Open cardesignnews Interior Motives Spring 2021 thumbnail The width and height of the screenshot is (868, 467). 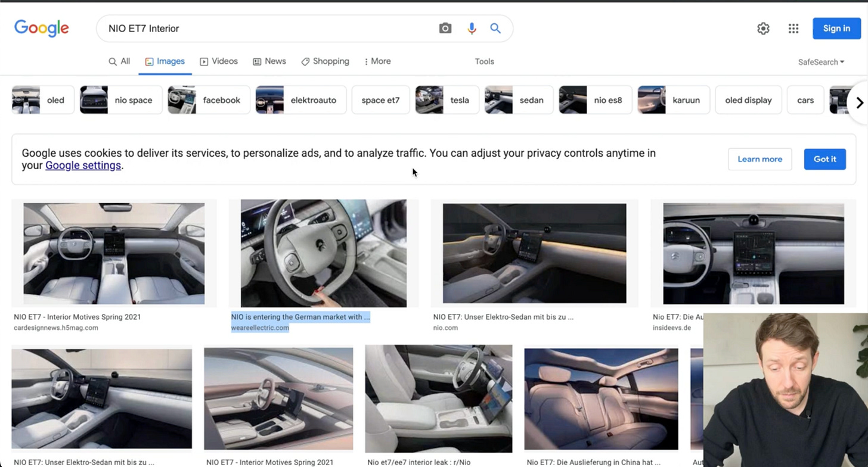click(x=114, y=253)
